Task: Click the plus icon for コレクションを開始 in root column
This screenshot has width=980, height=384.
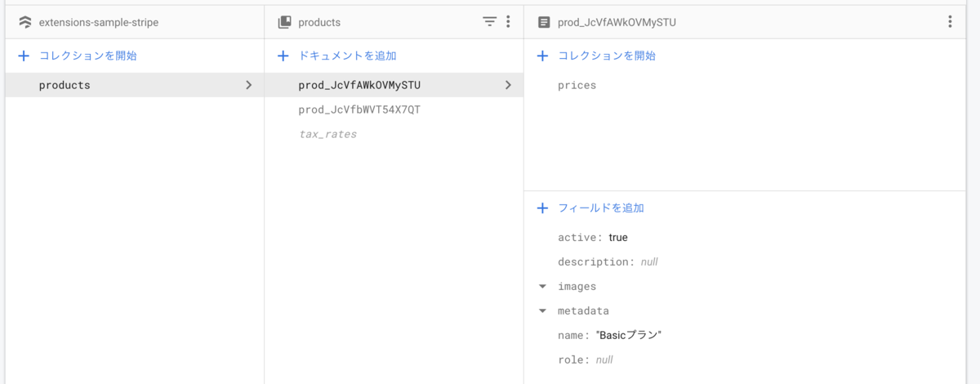Action: 24,56
